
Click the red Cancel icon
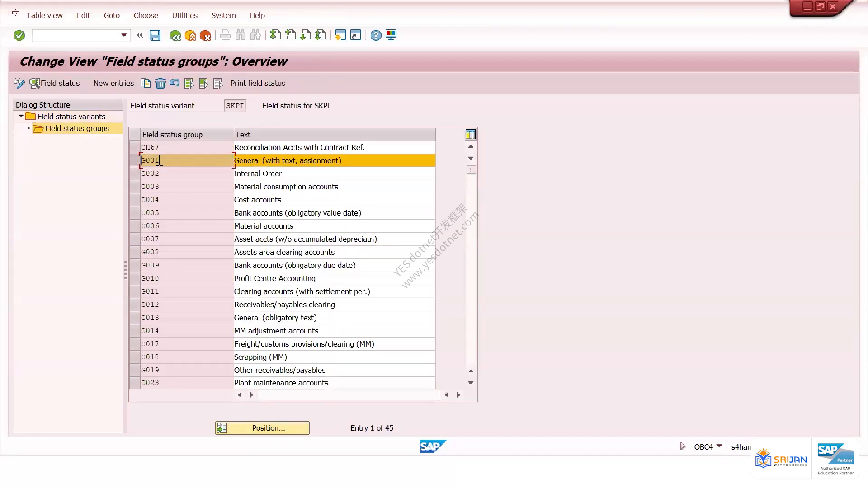coord(205,35)
